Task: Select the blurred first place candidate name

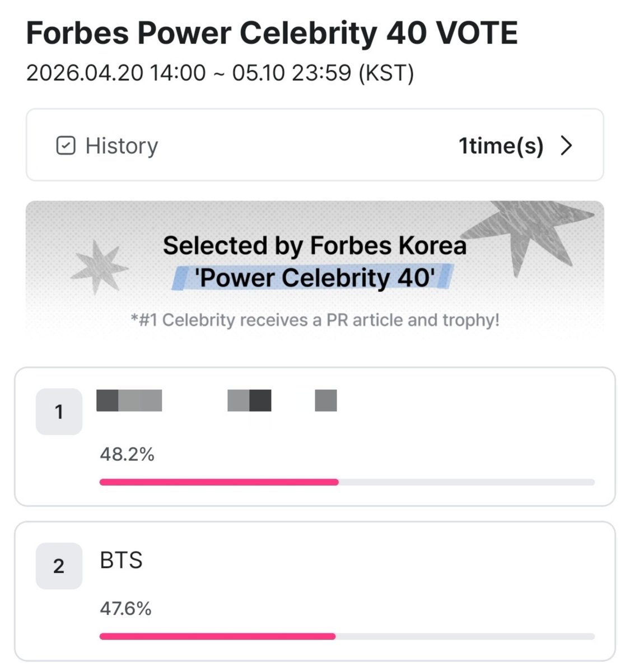Action: pos(217,400)
